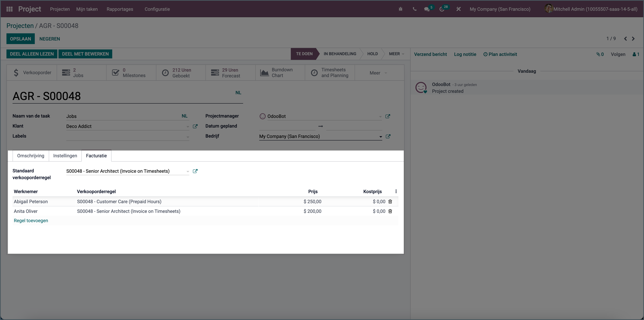Image resolution: width=644 pixels, height=320 pixels.
Task: Click Regel toevoegen link
Action: tap(31, 221)
